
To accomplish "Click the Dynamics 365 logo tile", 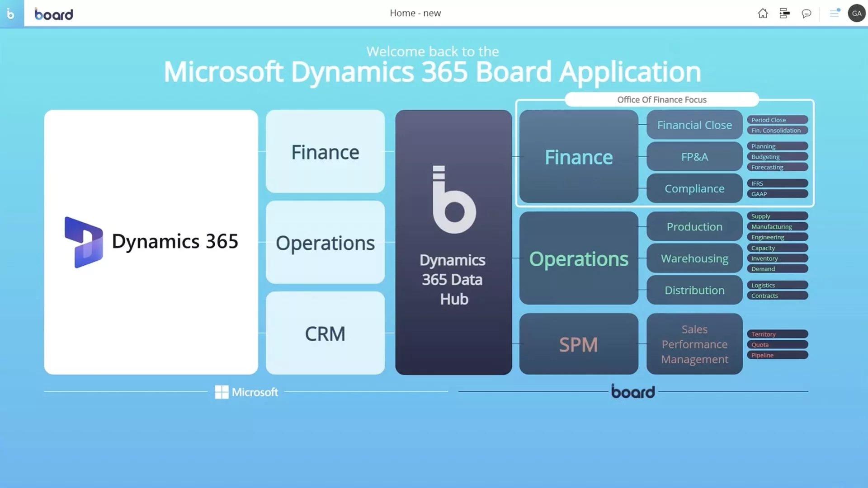I will (x=151, y=242).
